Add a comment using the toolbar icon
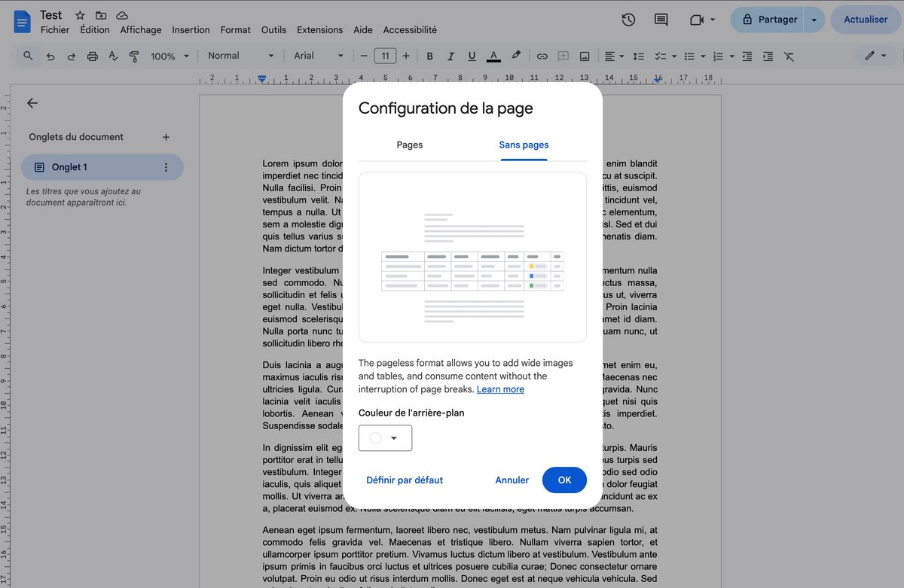Viewport: 904px width, 588px height. (x=563, y=56)
